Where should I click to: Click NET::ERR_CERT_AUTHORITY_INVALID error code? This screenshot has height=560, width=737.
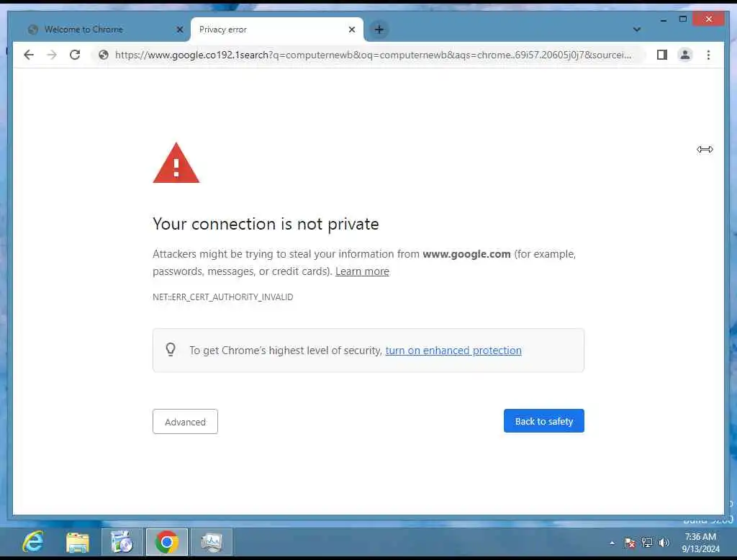[223, 297]
